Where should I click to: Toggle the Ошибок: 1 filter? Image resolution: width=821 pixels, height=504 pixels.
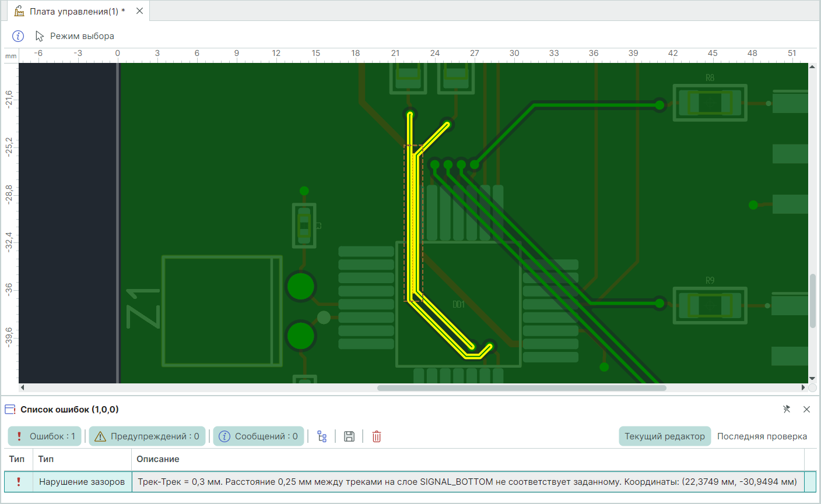45,436
